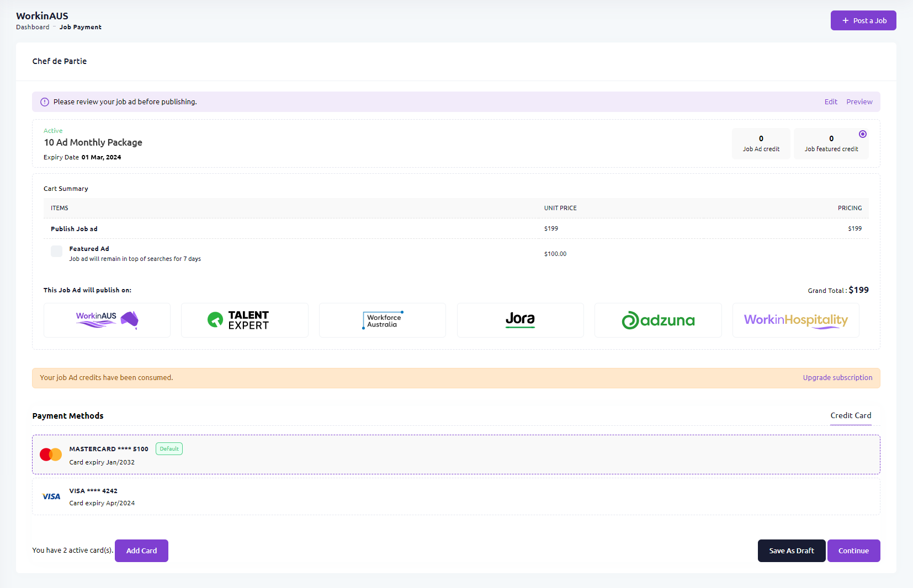Select the Visa card ending 4242
The width and height of the screenshot is (913, 588).
[x=456, y=496]
